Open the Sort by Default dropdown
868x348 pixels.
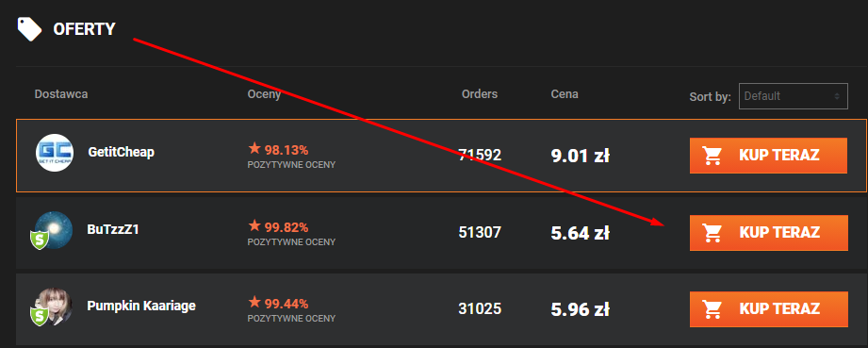coord(794,96)
